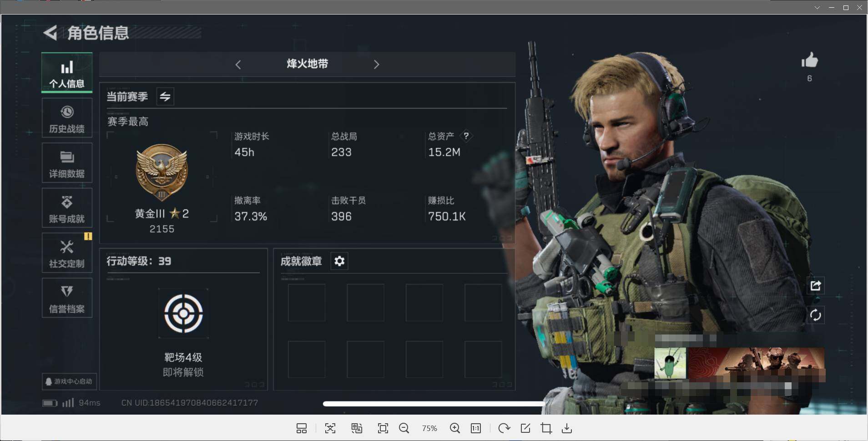
Task: Open the viewer window's title-bar dropdown chevron
Action: pyautogui.click(x=818, y=8)
